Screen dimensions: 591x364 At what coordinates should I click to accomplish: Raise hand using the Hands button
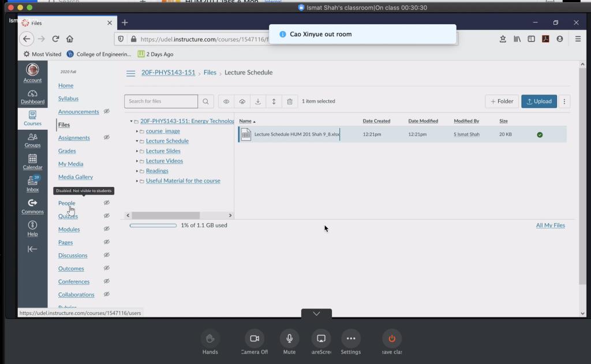click(210, 339)
